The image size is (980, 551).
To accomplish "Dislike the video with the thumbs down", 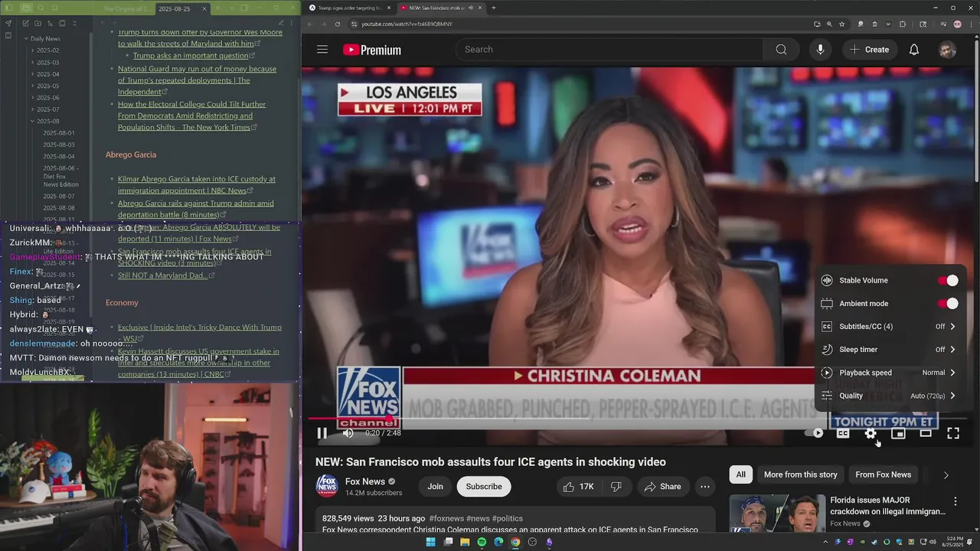I will click(616, 487).
